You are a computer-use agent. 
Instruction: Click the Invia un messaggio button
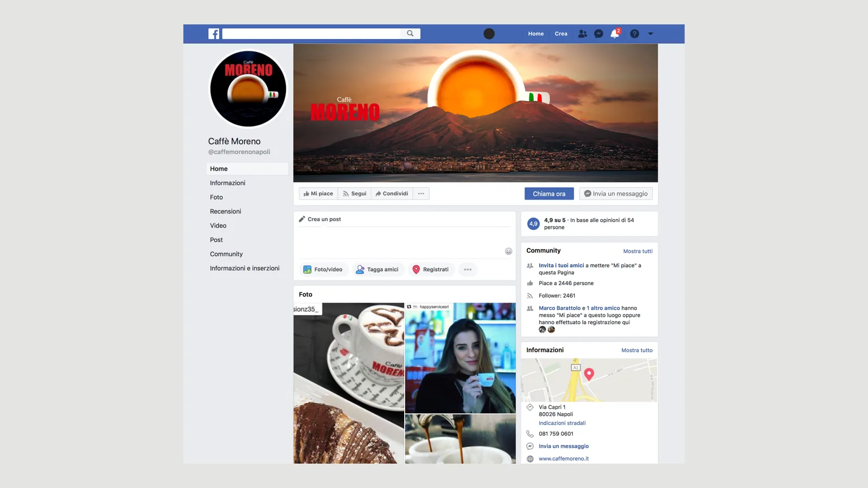(616, 194)
